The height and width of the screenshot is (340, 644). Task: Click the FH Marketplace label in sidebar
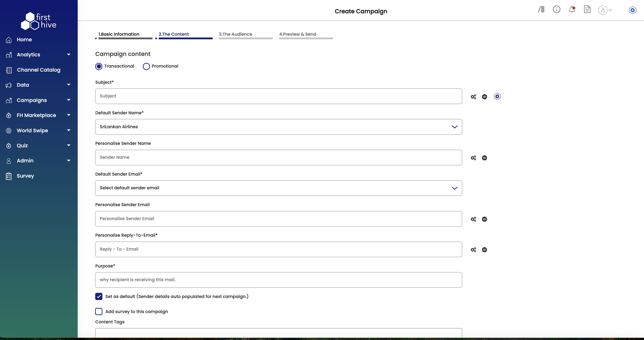[36, 115]
